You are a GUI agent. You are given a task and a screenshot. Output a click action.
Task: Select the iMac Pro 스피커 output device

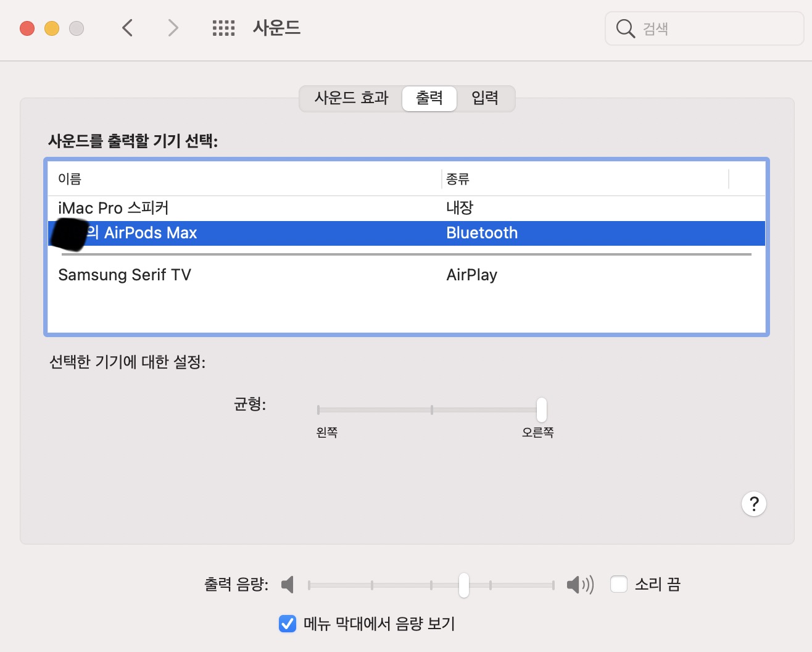point(407,208)
